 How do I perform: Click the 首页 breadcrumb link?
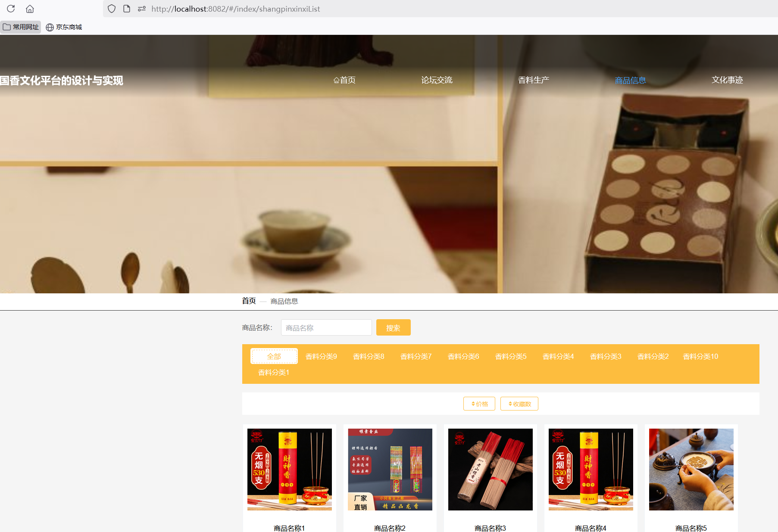(x=249, y=301)
